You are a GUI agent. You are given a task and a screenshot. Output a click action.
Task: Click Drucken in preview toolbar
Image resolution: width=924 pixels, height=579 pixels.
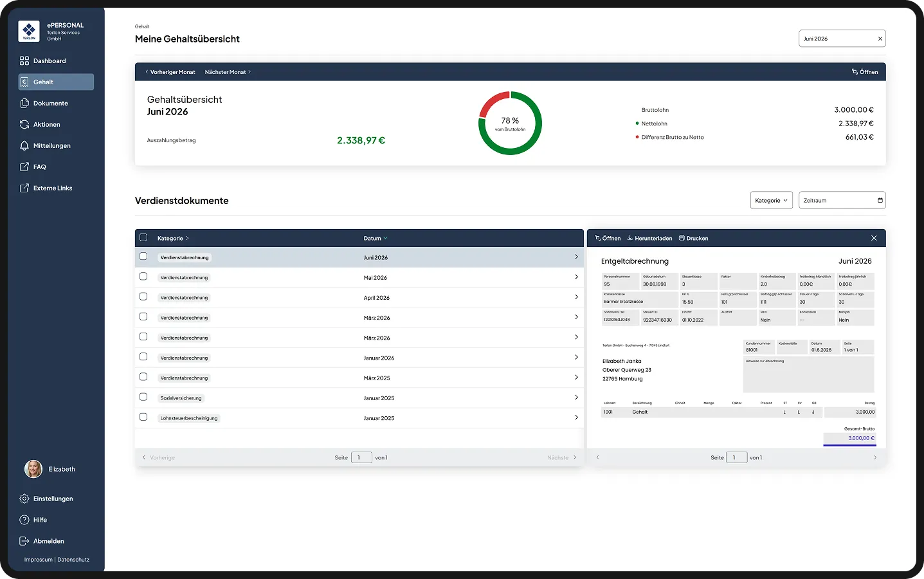693,238
